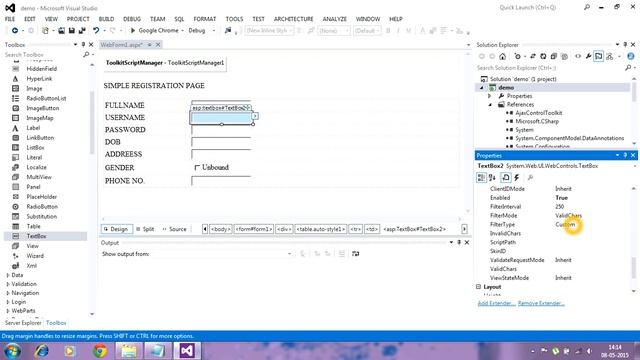Switch to the Source view tab
The width and height of the screenshot is (640, 360).
click(174, 229)
